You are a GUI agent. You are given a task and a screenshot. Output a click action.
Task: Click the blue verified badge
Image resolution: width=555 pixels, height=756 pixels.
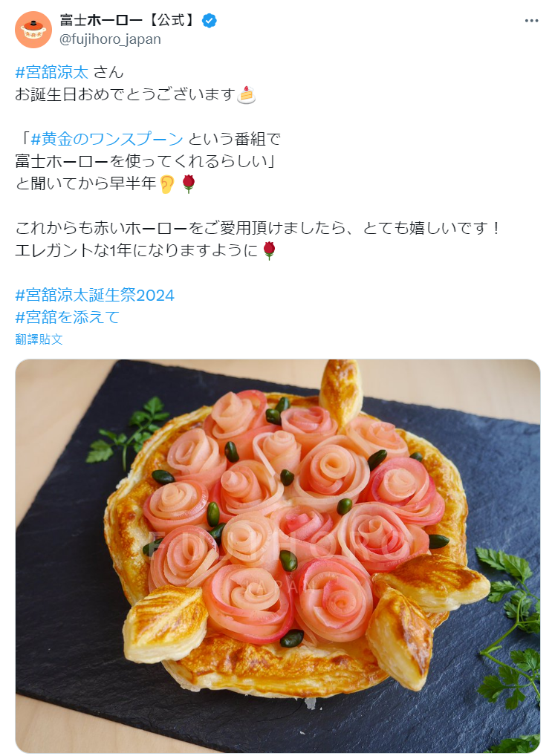tap(210, 21)
